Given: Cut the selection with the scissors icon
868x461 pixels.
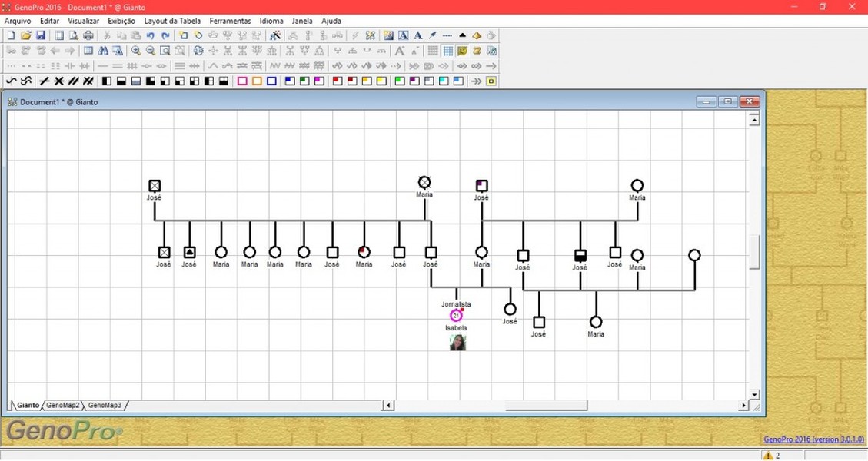Looking at the screenshot, I should tap(106, 35).
